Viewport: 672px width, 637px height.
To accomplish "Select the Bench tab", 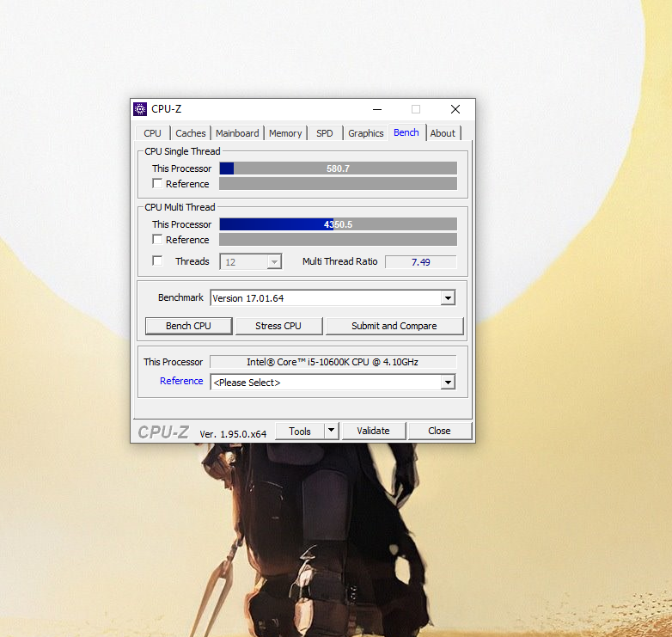I will tap(406, 132).
